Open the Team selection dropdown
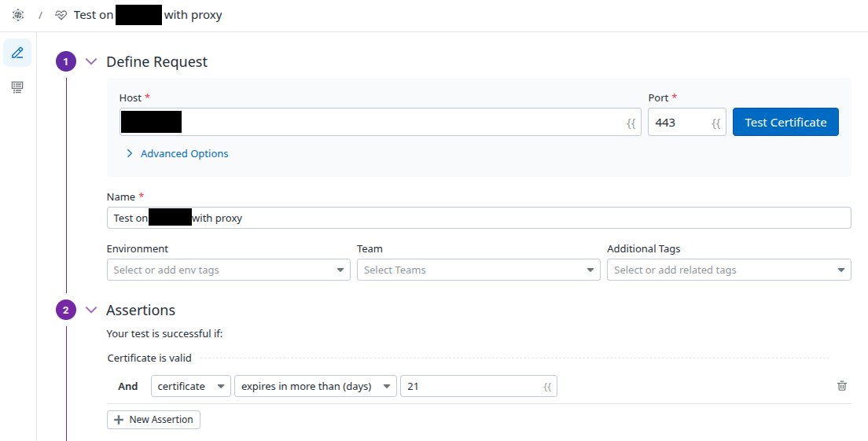The height and width of the screenshot is (441, 868). (x=478, y=270)
